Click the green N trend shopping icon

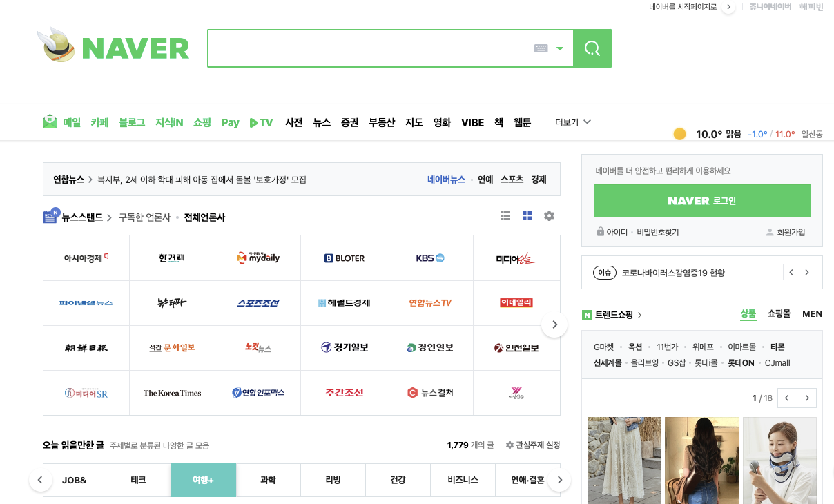click(588, 315)
